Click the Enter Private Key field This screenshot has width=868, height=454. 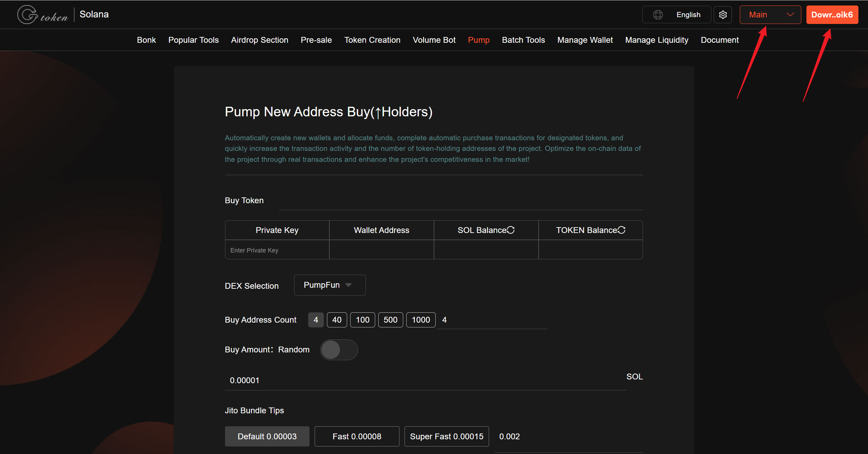(277, 250)
